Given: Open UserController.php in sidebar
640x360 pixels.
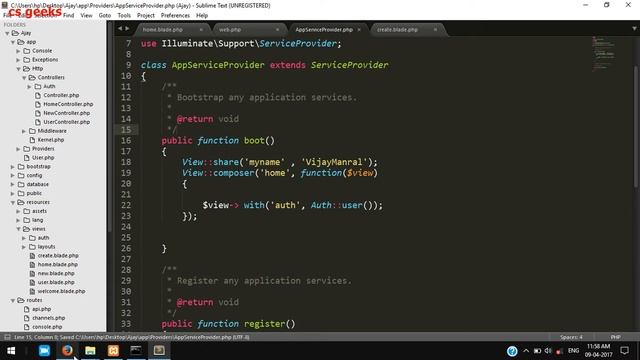Looking at the screenshot, I should click(x=67, y=122).
